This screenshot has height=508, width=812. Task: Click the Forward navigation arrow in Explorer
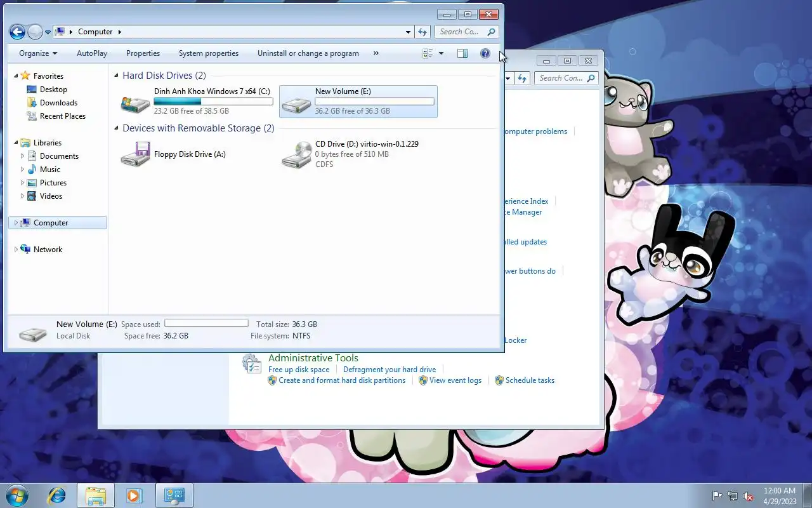tap(36, 32)
